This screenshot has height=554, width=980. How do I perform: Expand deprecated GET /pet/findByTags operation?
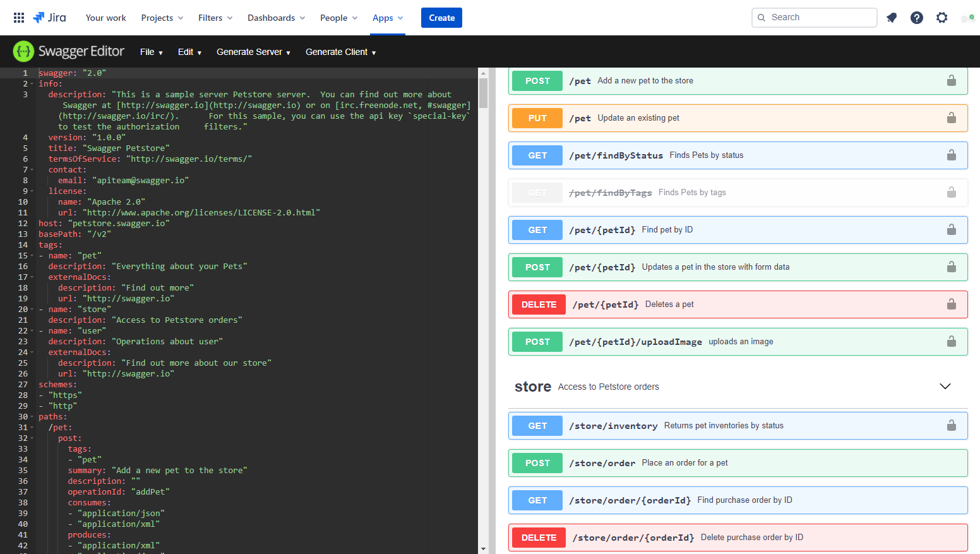click(x=738, y=193)
